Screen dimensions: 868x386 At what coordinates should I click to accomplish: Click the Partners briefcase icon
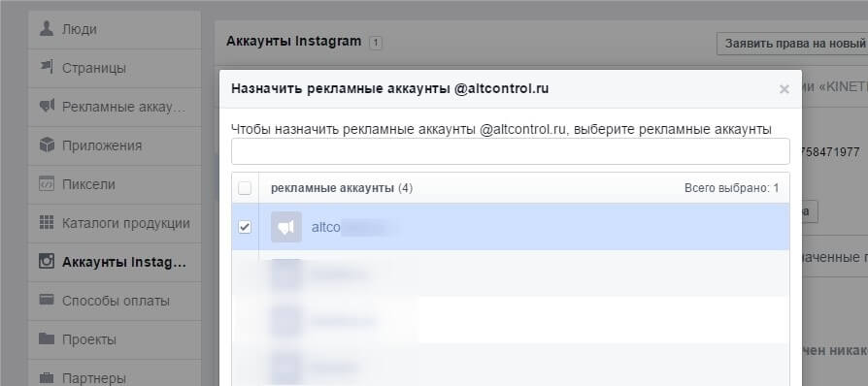pyautogui.click(x=47, y=377)
